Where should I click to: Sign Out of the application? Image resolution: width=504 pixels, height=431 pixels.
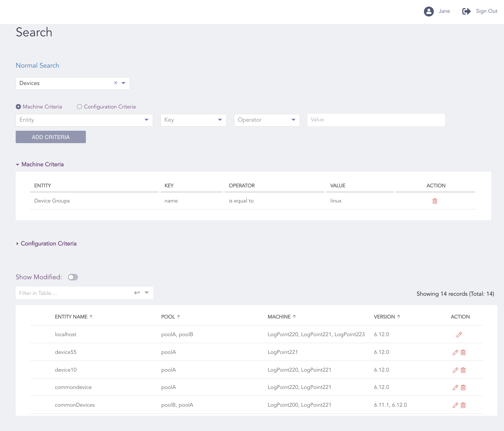486,11
